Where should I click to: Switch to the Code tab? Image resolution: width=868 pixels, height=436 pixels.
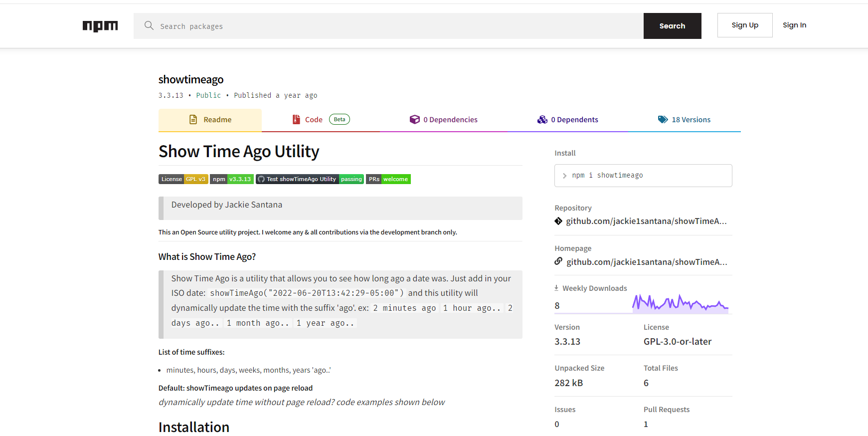pyautogui.click(x=321, y=120)
